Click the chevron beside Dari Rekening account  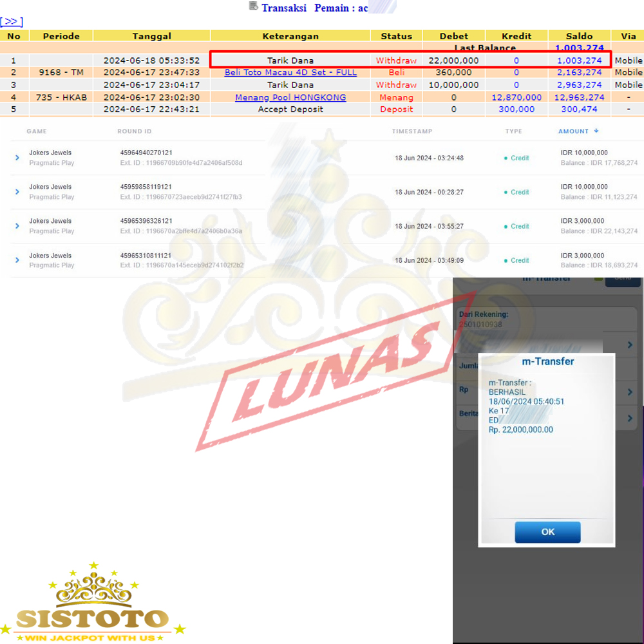coord(630,345)
